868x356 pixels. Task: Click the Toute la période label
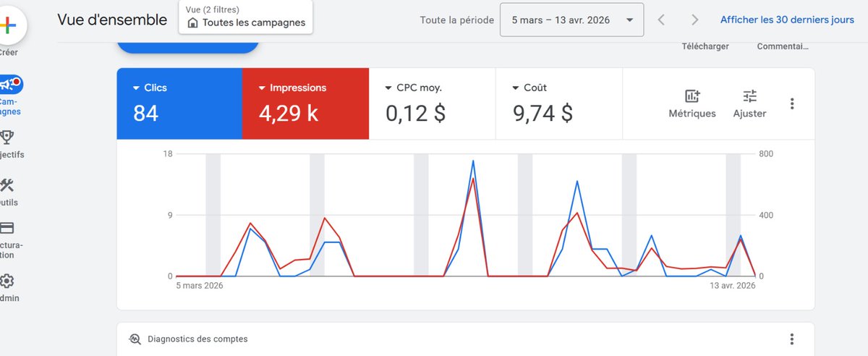457,20
